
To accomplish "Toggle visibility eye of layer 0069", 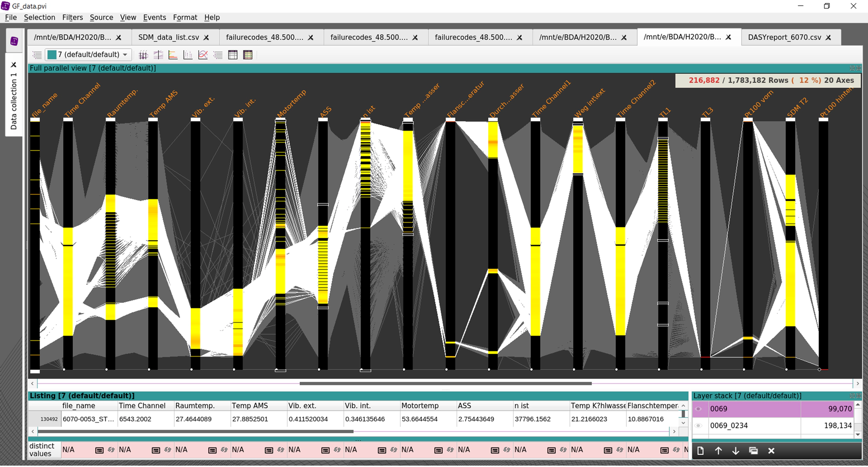I will (x=699, y=409).
